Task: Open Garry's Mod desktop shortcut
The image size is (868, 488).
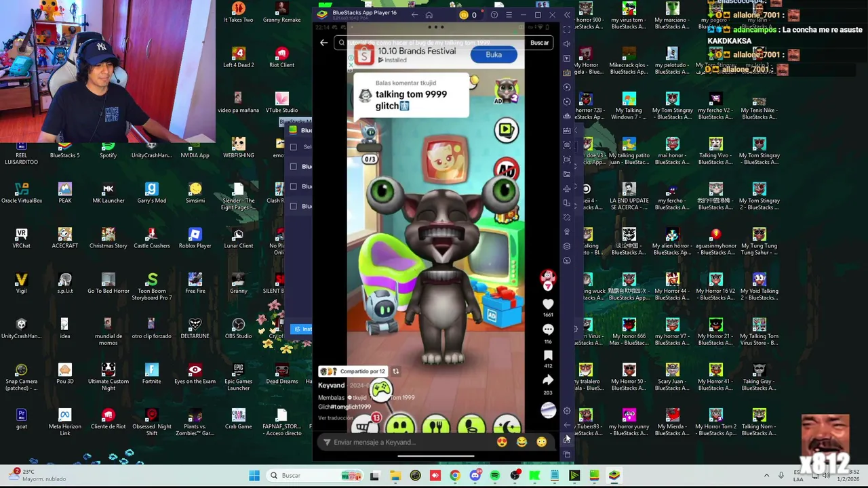Action: tap(152, 194)
